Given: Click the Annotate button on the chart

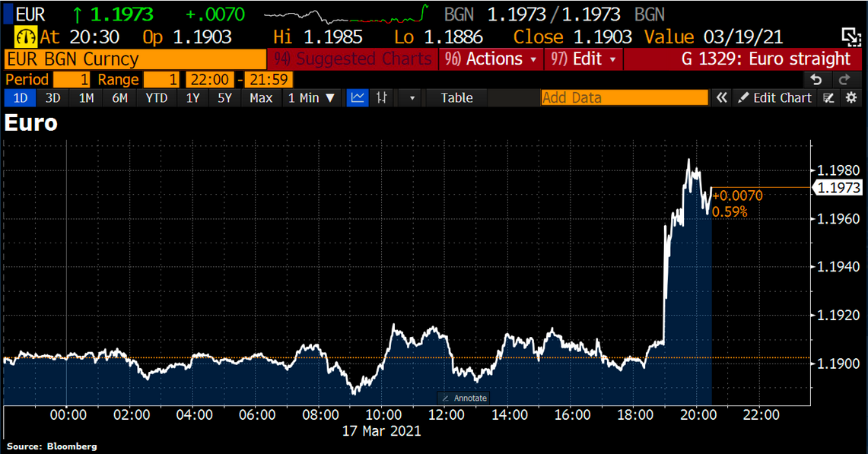Looking at the screenshot, I should click(464, 398).
